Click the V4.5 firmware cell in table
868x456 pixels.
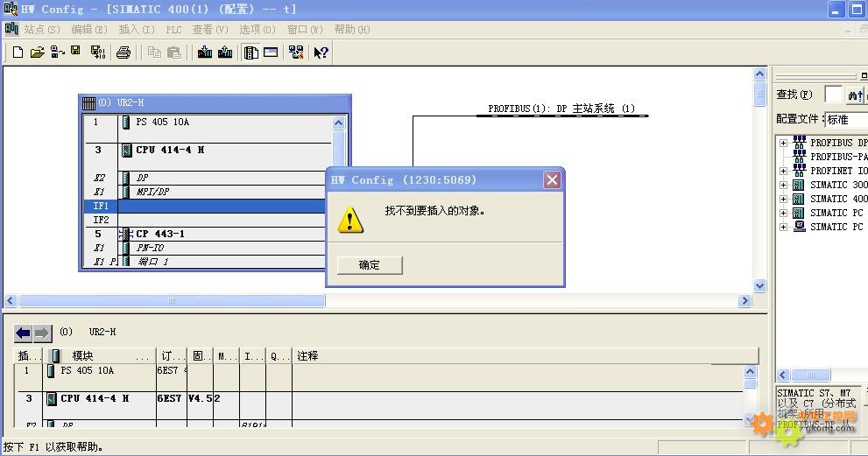pos(200,398)
